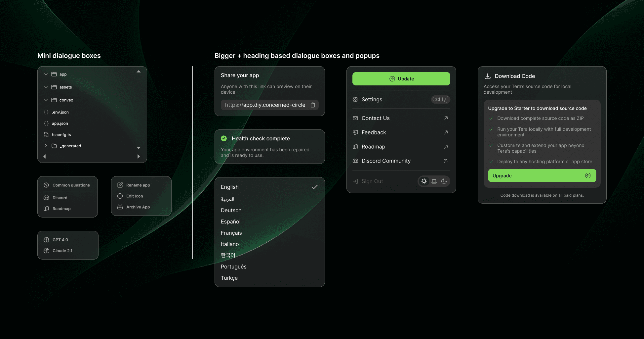This screenshot has height=339, width=644.
Task: Open the .env.json file
Action: 60,112
